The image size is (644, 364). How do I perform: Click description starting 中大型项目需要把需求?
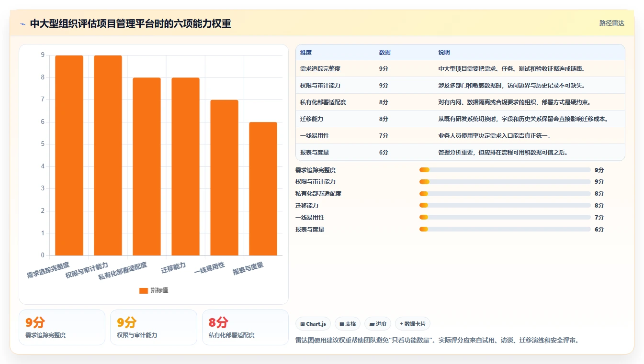tap(512, 69)
